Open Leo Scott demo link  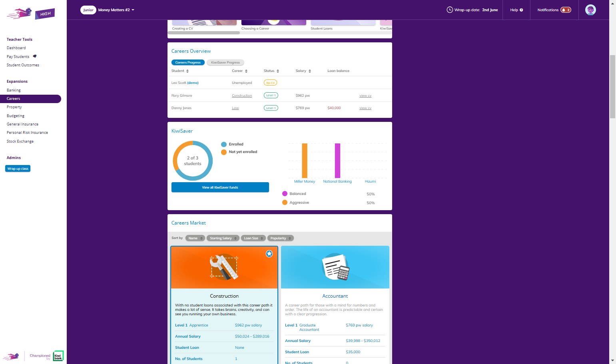coord(193,83)
